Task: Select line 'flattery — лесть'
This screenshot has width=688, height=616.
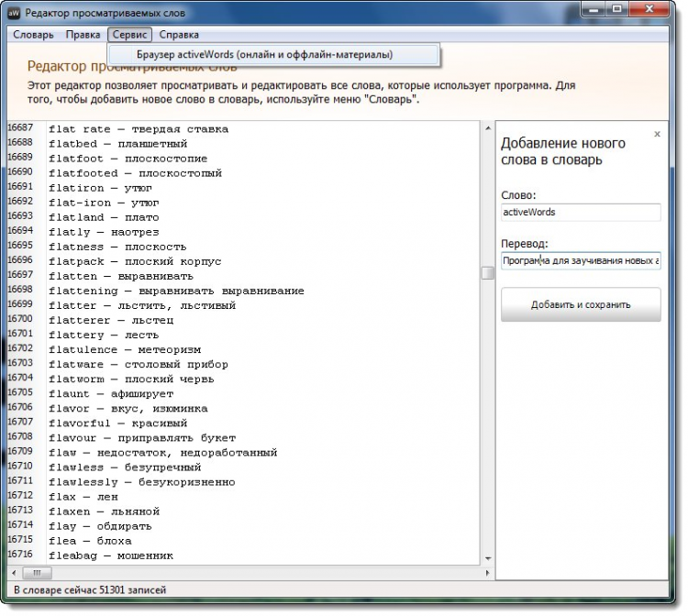Action: pos(104,335)
